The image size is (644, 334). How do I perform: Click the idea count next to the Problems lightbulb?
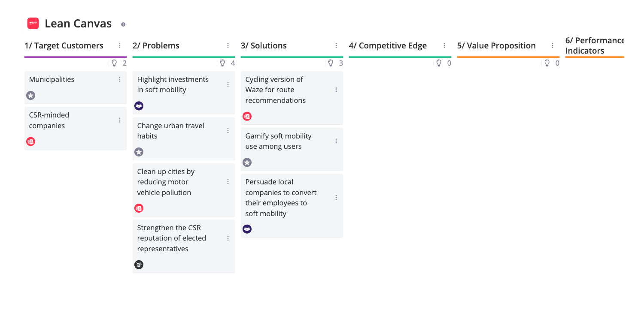(232, 63)
